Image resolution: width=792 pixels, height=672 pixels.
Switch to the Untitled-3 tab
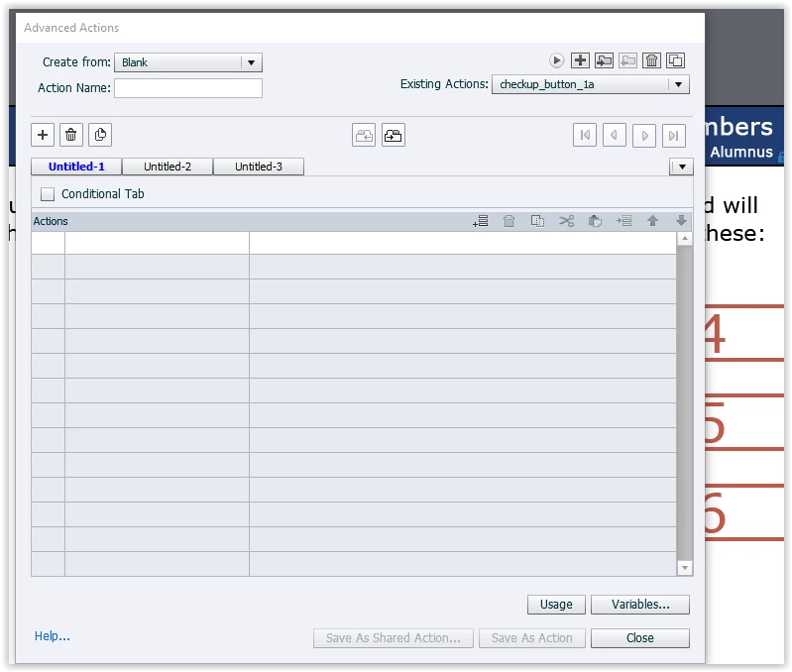(259, 167)
